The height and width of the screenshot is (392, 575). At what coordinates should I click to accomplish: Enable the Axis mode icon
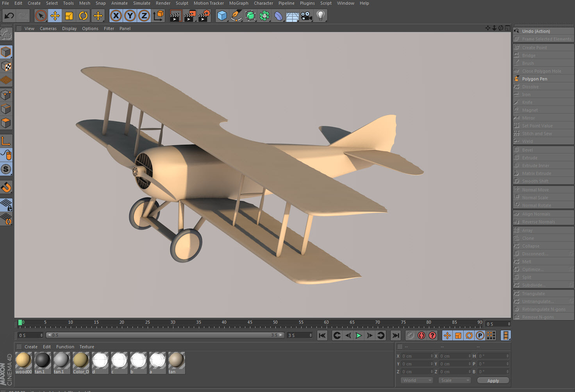coord(6,141)
